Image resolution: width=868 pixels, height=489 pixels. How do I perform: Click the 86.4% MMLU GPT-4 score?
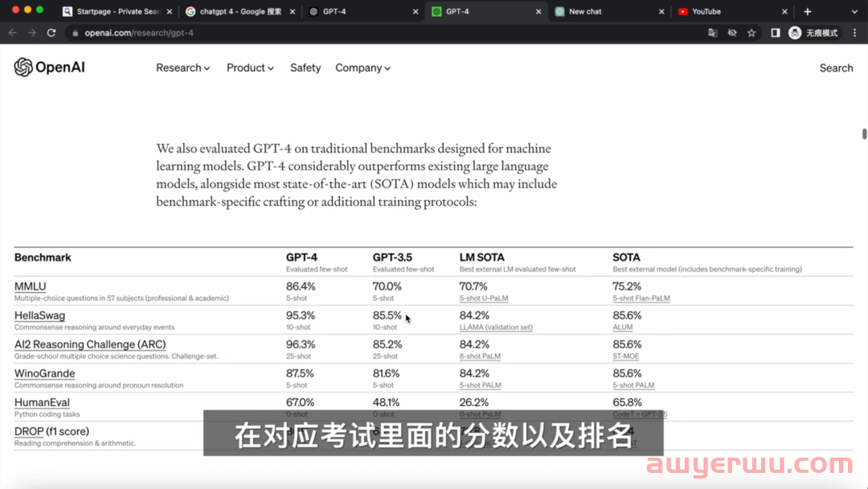click(300, 286)
